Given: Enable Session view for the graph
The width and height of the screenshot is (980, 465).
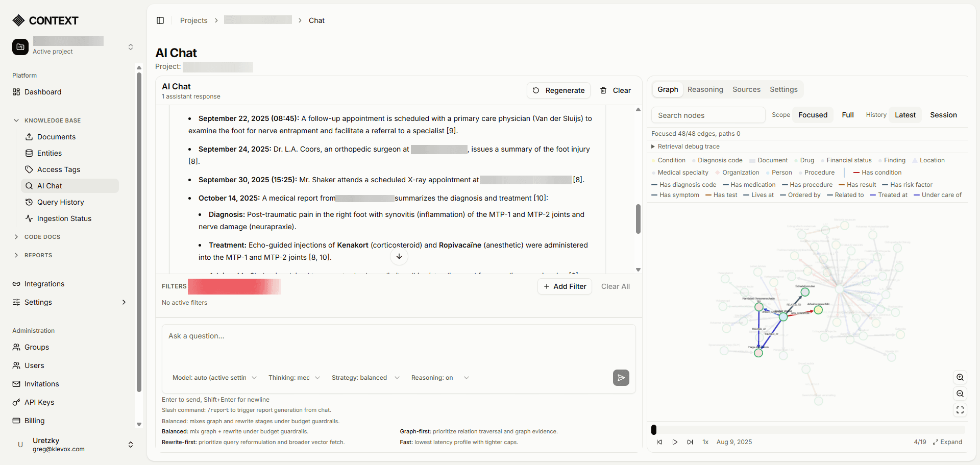Looking at the screenshot, I should click(943, 114).
